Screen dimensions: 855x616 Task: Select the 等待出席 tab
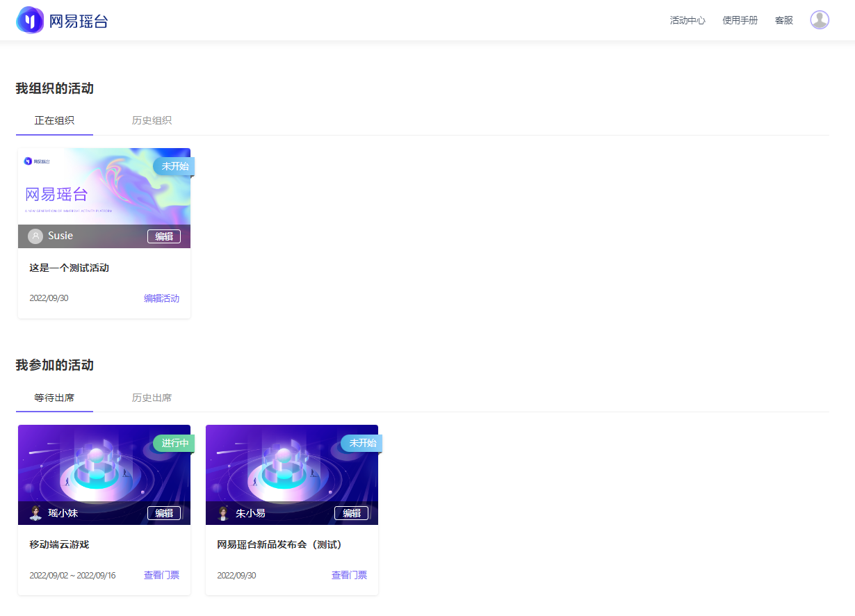click(x=54, y=398)
